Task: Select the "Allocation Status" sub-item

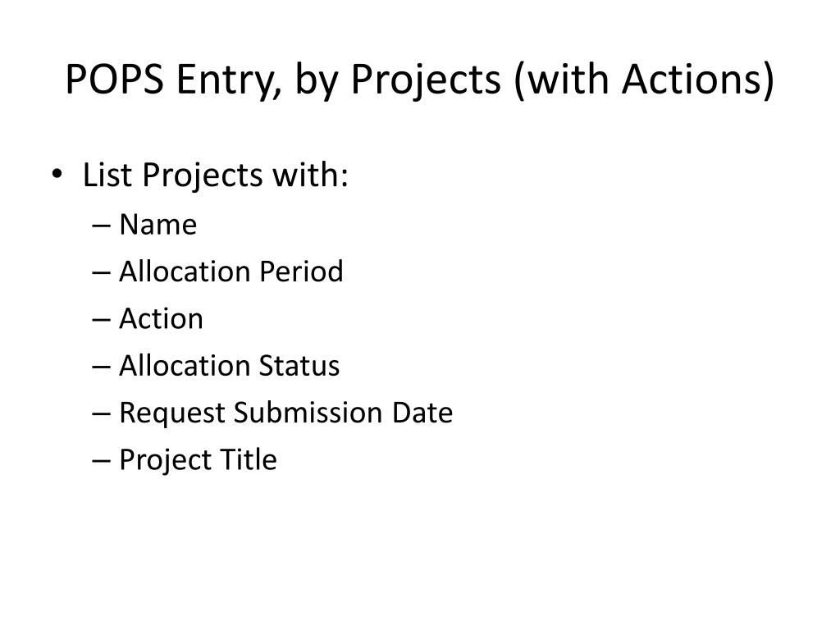Action: [230, 366]
